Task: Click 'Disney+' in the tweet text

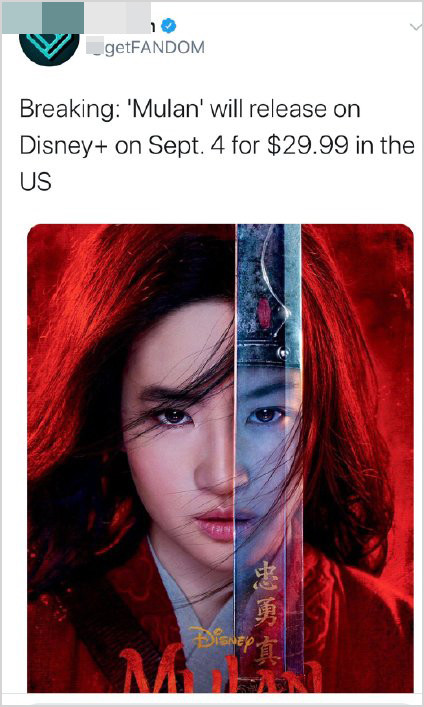Action: 63,147
